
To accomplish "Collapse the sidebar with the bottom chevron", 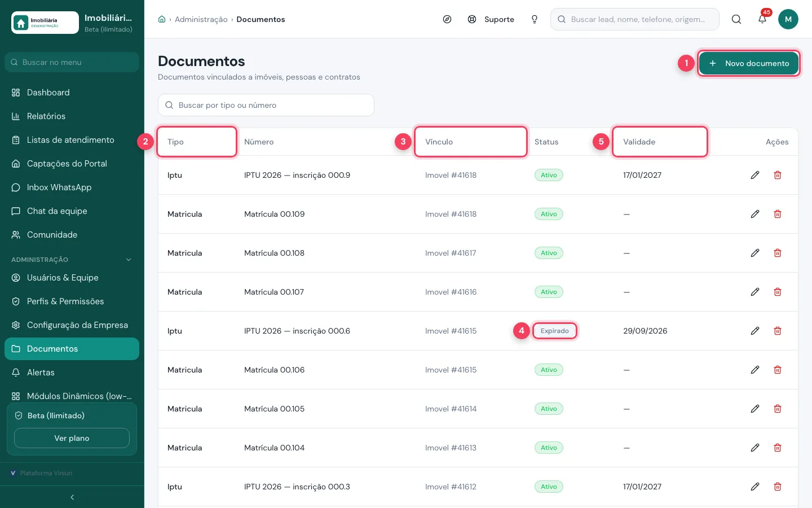I will pos(72,497).
